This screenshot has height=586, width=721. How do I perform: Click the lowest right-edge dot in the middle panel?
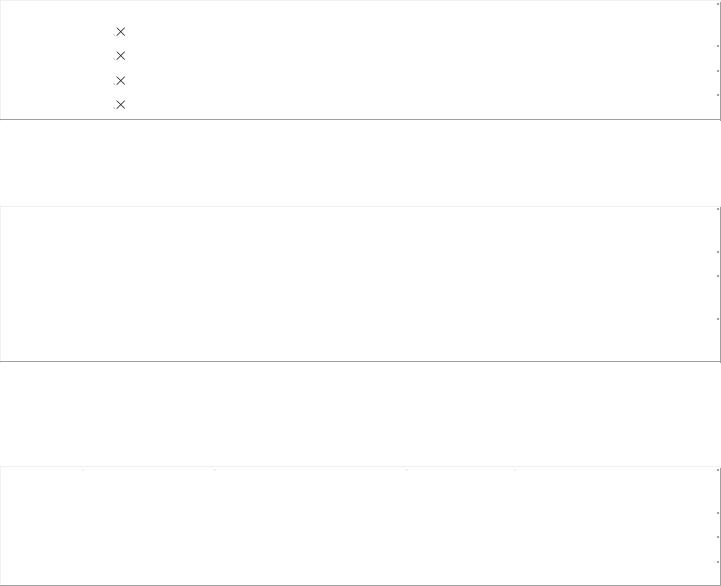coord(718,319)
